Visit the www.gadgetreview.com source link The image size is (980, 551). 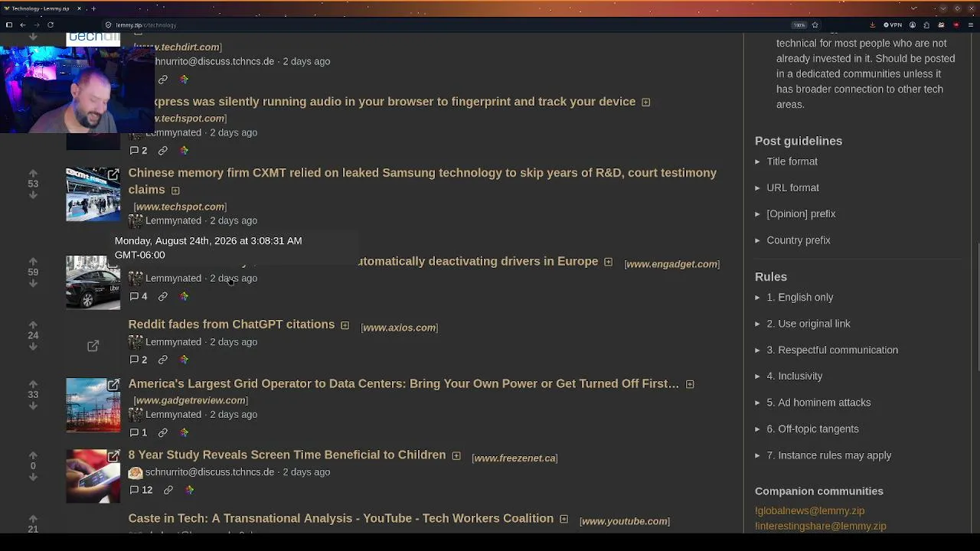click(191, 400)
